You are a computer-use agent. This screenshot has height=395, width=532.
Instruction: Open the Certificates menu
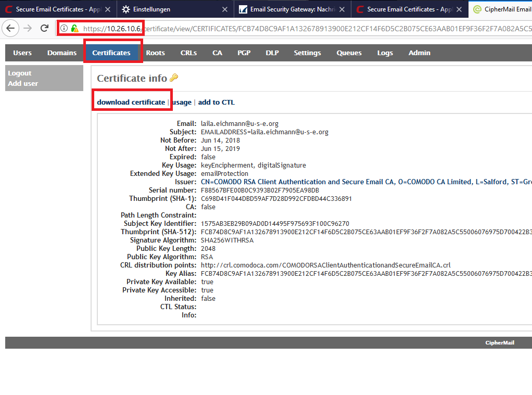coord(111,53)
